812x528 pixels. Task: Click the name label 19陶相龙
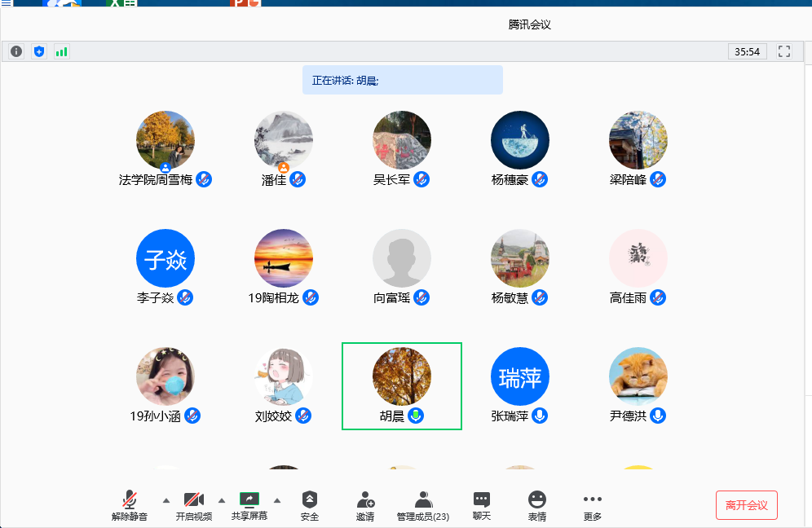(x=273, y=297)
